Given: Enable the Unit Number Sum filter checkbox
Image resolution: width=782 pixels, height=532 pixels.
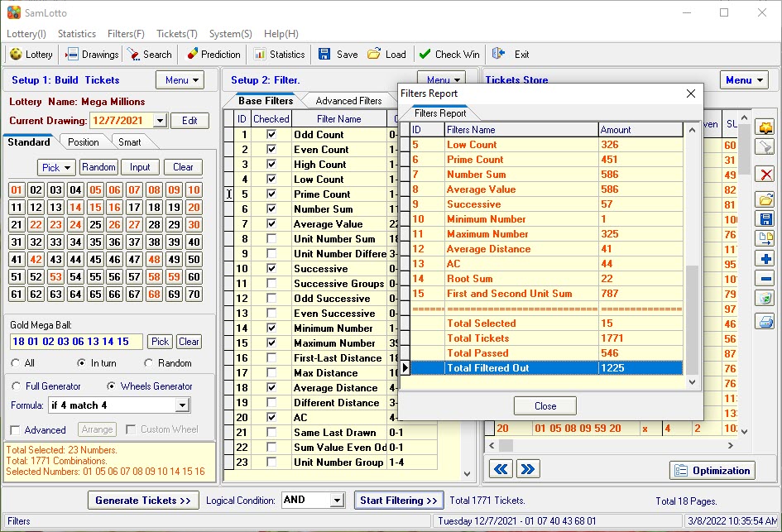Looking at the screenshot, I should pyautogui.click(x=271, y=239).
